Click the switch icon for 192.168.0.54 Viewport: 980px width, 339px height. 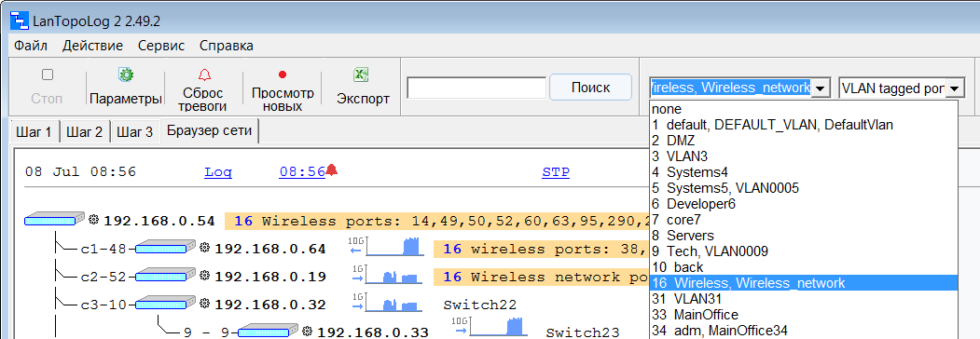(x=54, y=220)
